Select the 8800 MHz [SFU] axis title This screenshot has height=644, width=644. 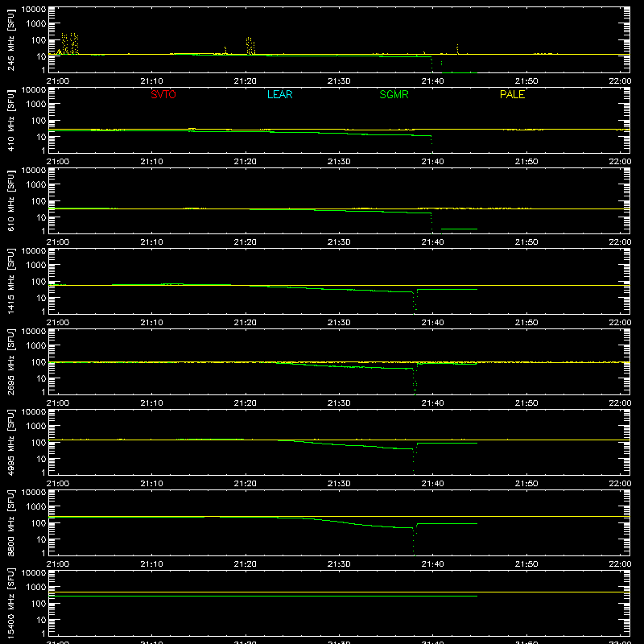coord(10,522)
